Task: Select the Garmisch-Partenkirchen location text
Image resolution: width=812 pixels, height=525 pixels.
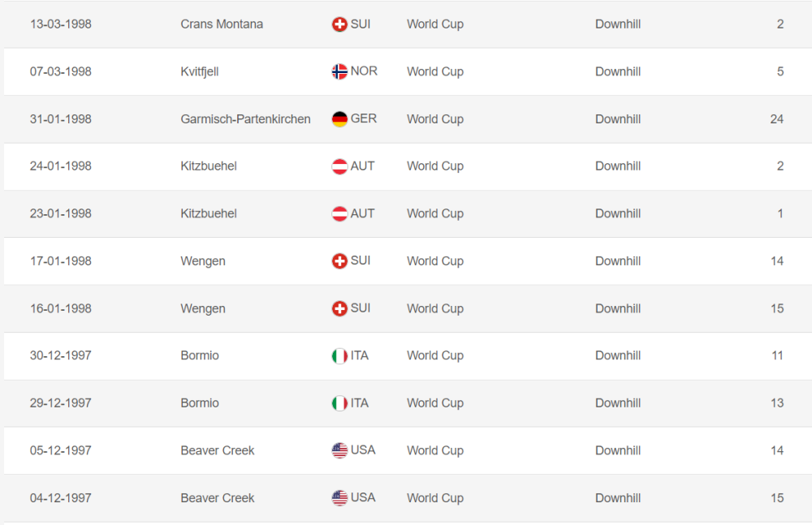Action: click(245, 119)
